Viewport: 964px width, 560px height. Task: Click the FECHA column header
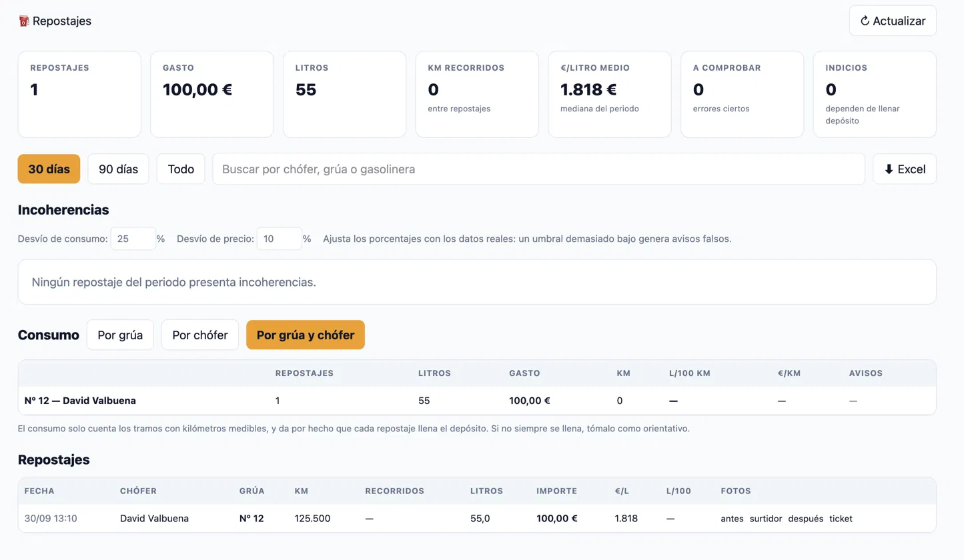coord(39,491)
